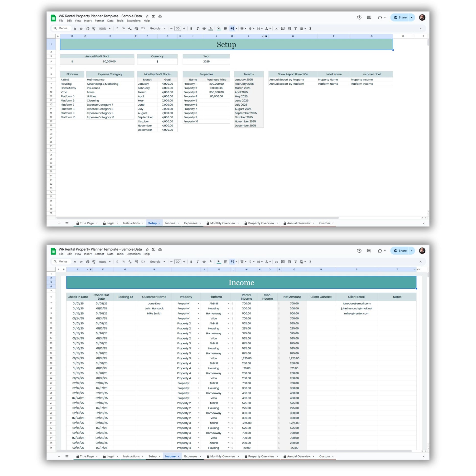Click Share button in the Setup window

pyautogui.click(x=400, y=18)
